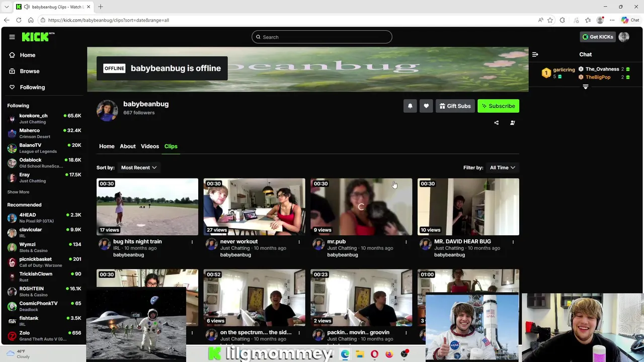The image size is (644, 362).
Task: Click browser back arrow
Action: pyautogui.click(x=7, y=20)
